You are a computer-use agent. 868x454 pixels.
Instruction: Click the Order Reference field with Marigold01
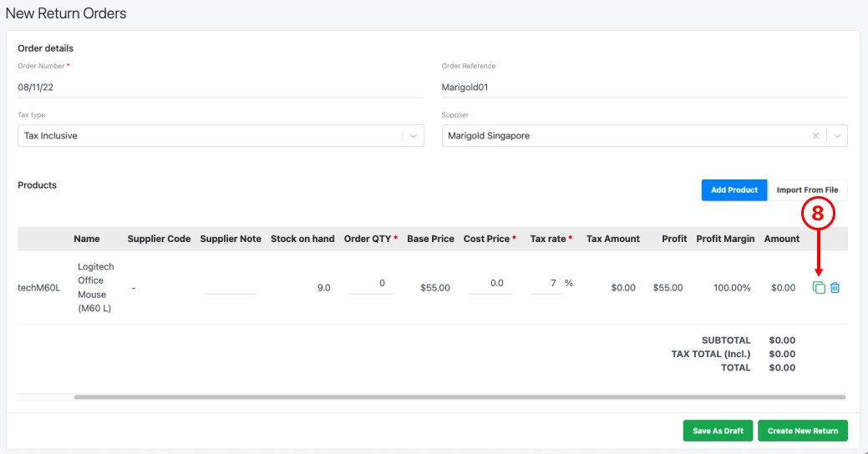pos(644,88)
